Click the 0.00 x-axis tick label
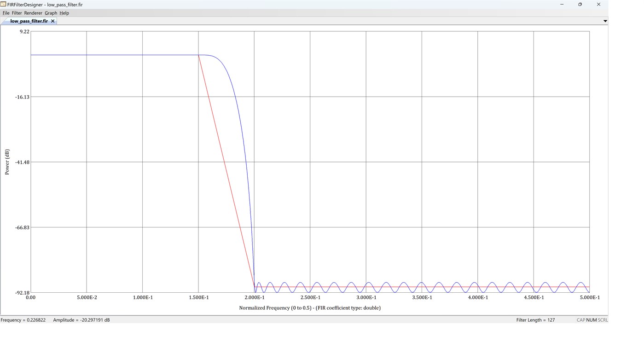This screenshot has height=342, width=644. (x=30, y=298)
